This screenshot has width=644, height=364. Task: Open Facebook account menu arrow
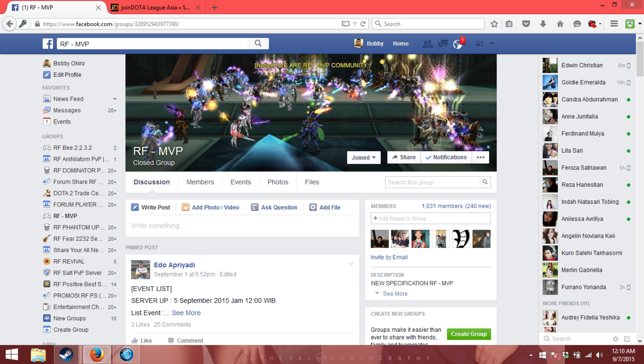492,44
